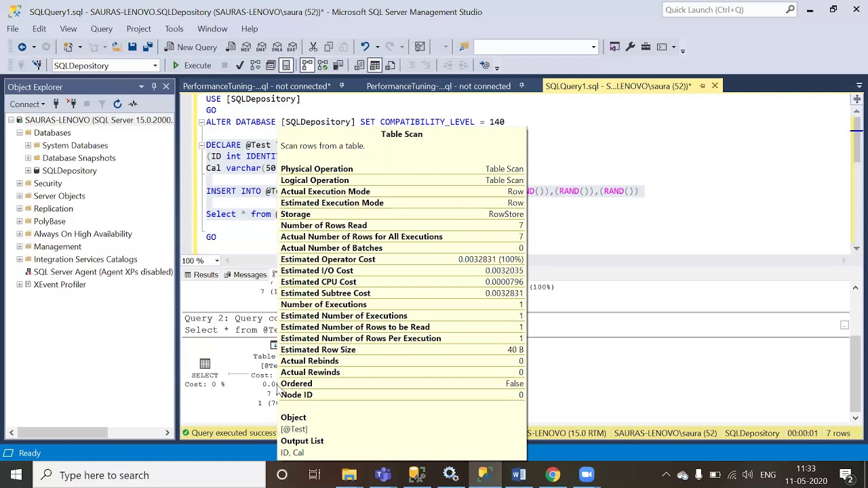Toggle pin on Object Explorer panel
This screenshot has height=488, width=868.
(154, 86)
